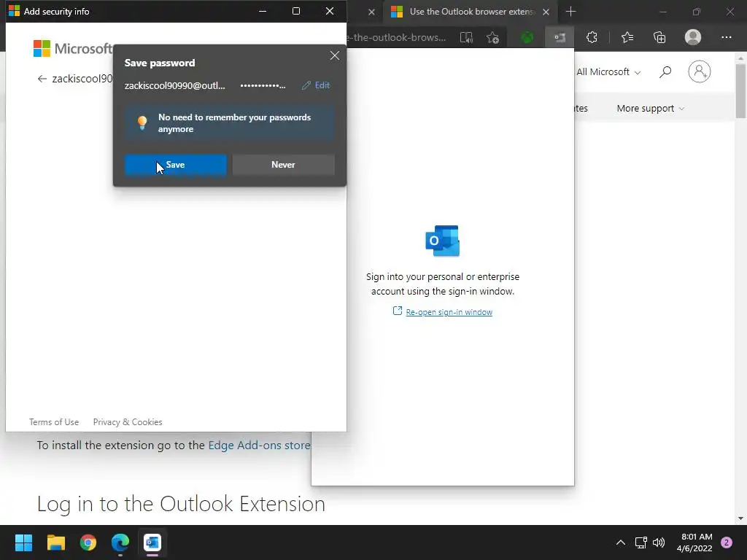Open the Outlook extension toolbar icon
747x560 pixels.
pos(560,37)
